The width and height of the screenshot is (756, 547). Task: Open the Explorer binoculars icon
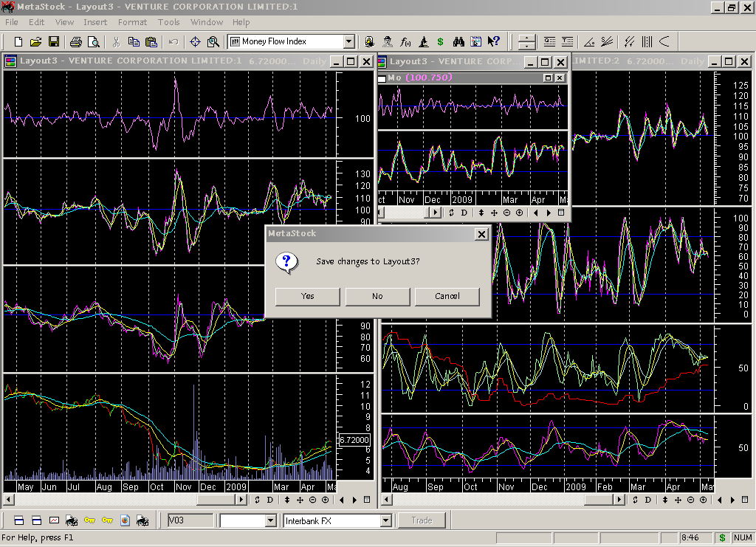[458, 42]
